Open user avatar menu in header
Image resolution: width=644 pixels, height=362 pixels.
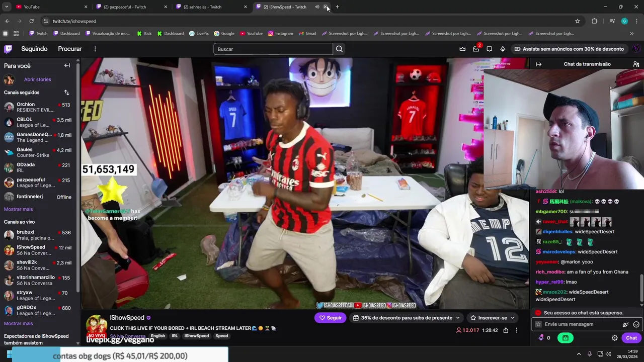(x=636, y=49)
